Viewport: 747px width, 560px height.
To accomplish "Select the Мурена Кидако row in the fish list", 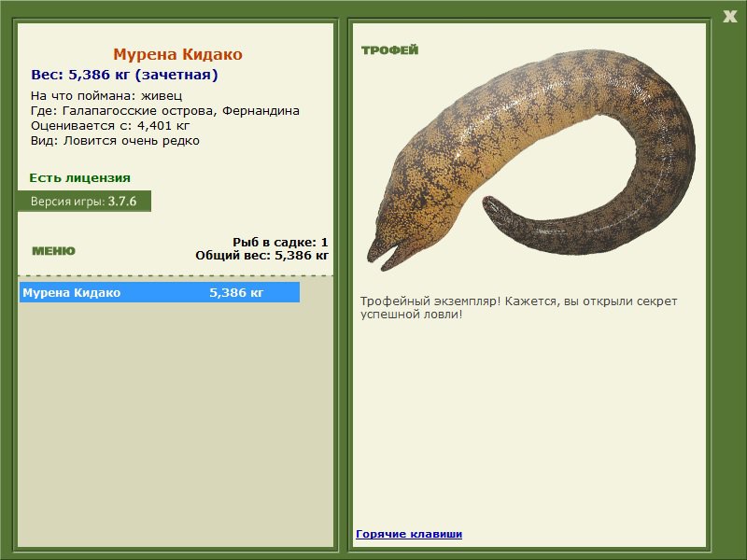I will click(160, 292).
